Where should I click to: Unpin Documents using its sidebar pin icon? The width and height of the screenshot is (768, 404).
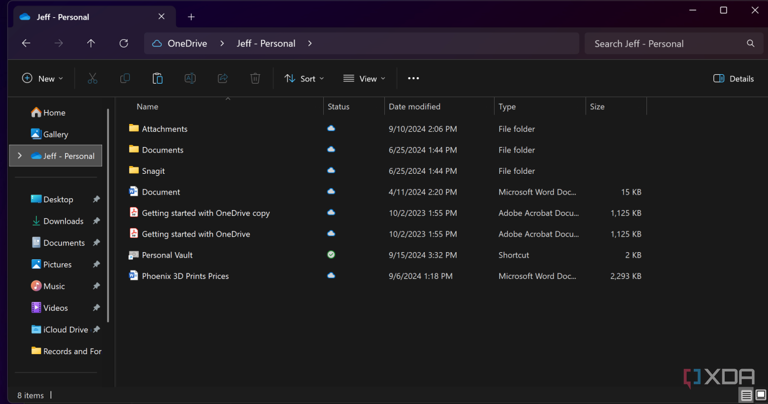click(96, 242)
